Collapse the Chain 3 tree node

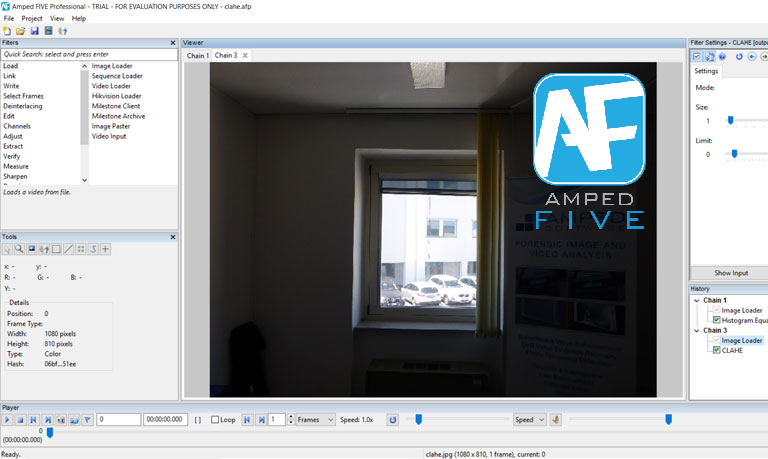(x=696, y=331)
